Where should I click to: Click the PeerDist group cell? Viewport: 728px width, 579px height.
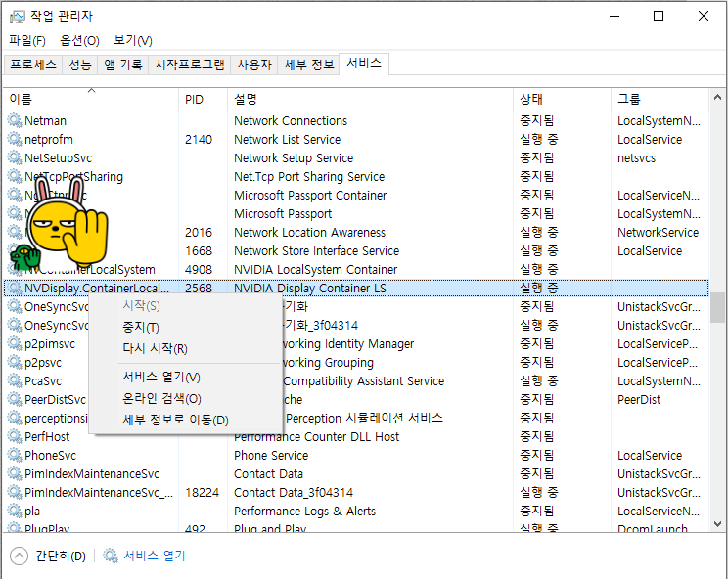[639, 399]
